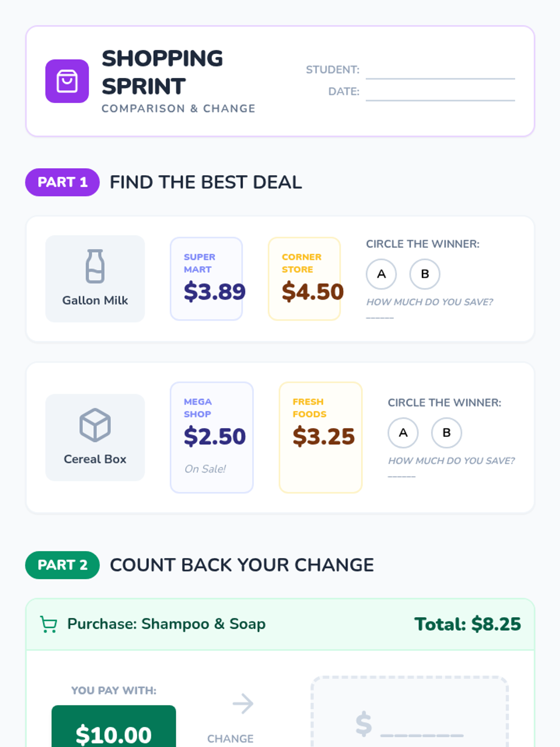Circle option B for Gallon Milk

point(425,274)
